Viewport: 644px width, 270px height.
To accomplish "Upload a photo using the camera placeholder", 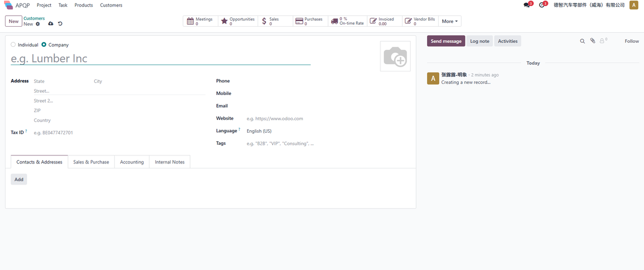I will click(x=395, y=56).
